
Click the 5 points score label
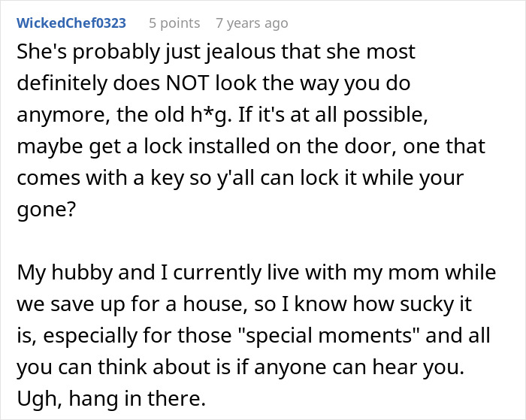[174, 23]
